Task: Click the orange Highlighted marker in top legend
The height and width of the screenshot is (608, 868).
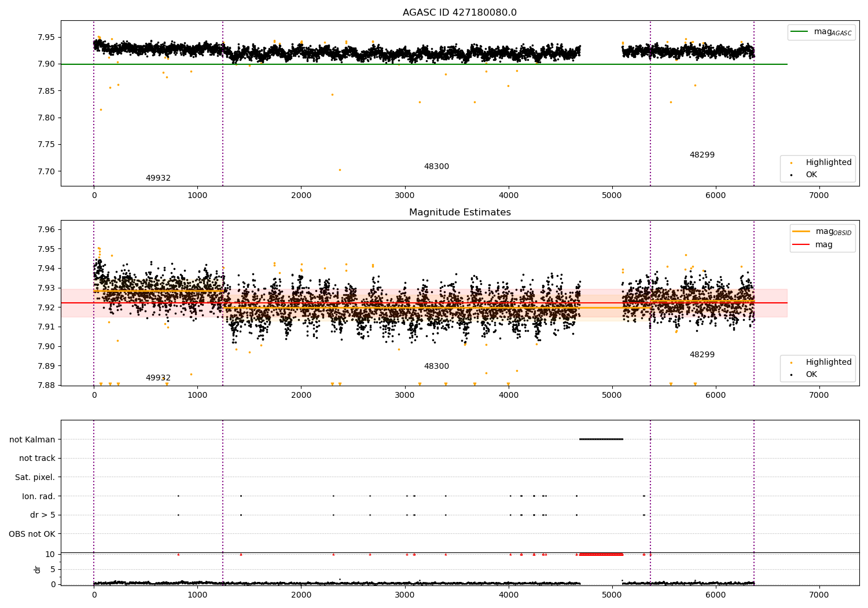Action: (x=791, y=163)
